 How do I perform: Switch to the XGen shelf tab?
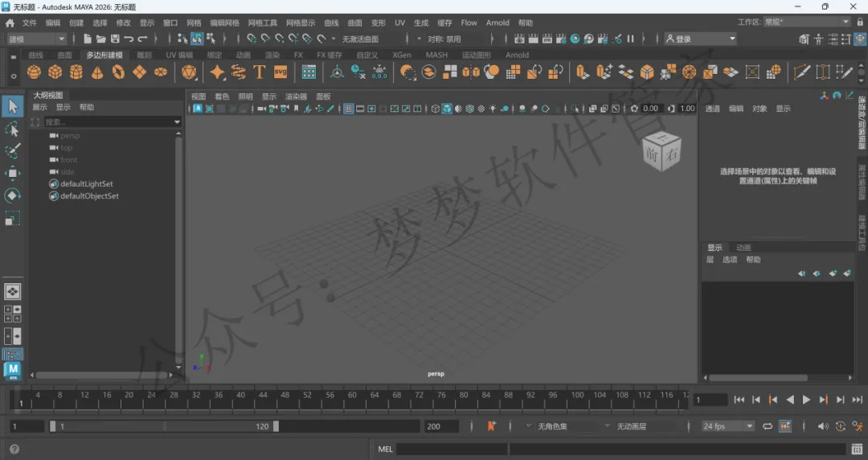402,55
